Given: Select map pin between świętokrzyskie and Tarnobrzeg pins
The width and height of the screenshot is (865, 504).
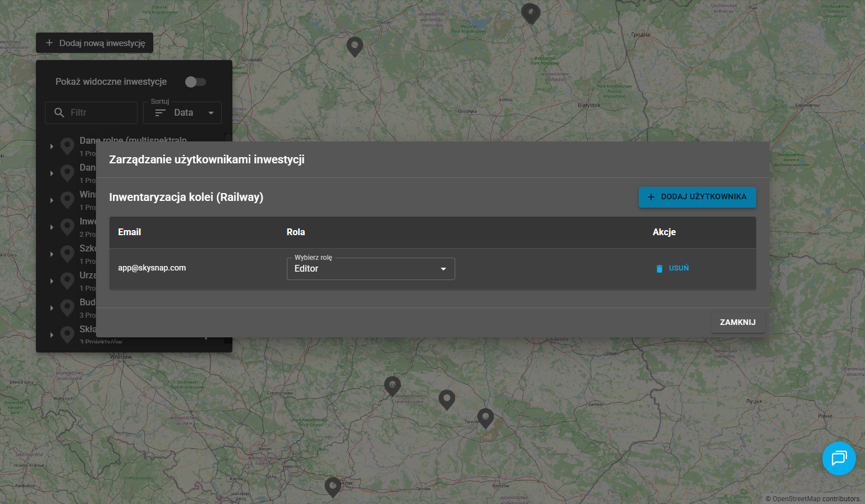Looking at the screenshot, I should tap(447, 400).
